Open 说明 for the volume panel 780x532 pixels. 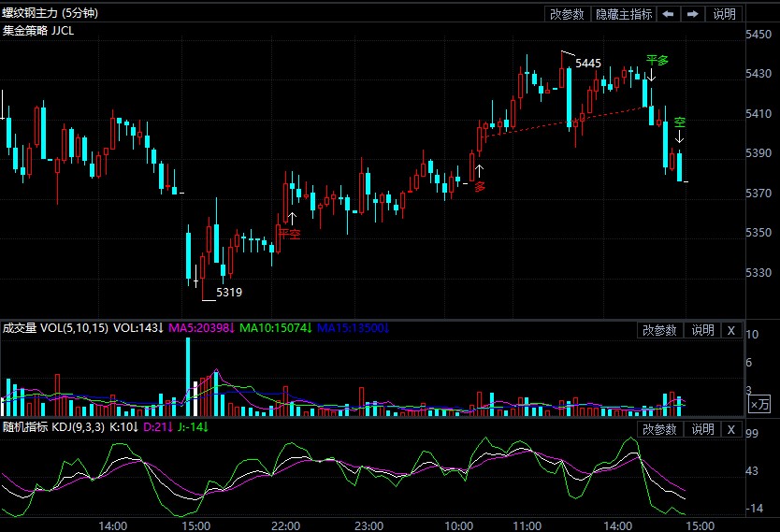(701, 330)
